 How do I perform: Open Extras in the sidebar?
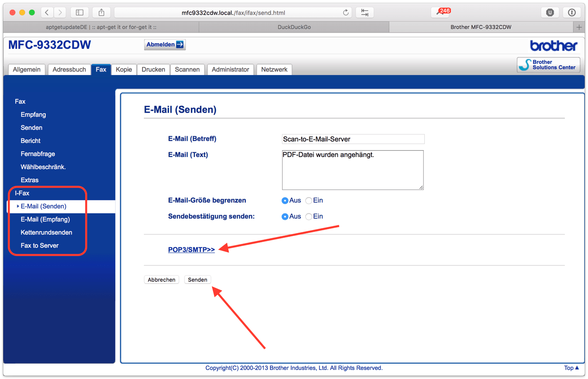pos(29,180)
